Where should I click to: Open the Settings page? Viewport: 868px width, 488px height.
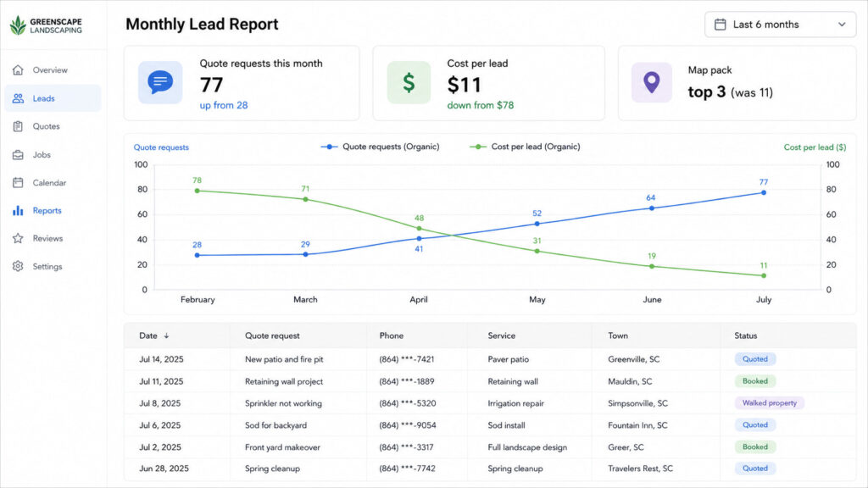53,266
